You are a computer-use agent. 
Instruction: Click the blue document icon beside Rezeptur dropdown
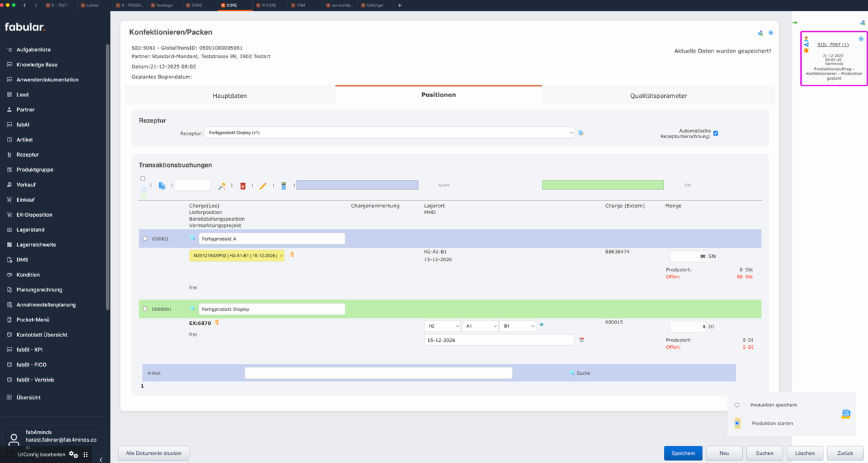pyautogui.click(x=581, y=133)
